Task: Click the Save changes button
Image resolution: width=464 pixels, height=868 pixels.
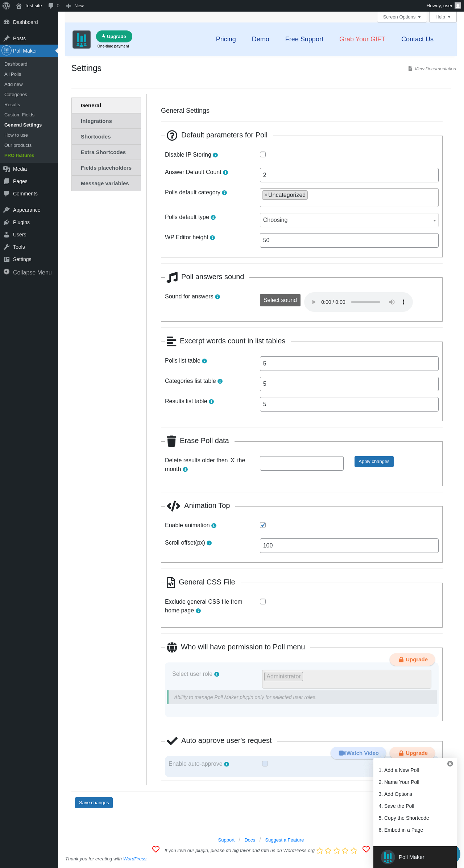Action: pos(94,803)
